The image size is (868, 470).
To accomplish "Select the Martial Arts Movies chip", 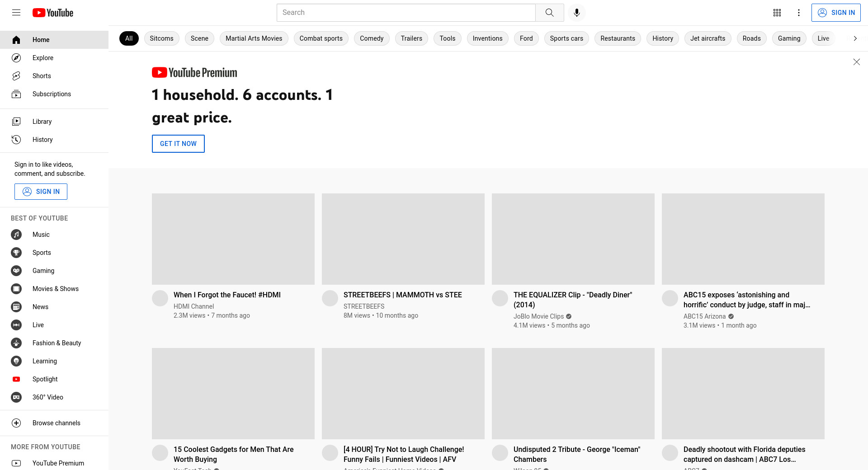I will click(254, 38).
